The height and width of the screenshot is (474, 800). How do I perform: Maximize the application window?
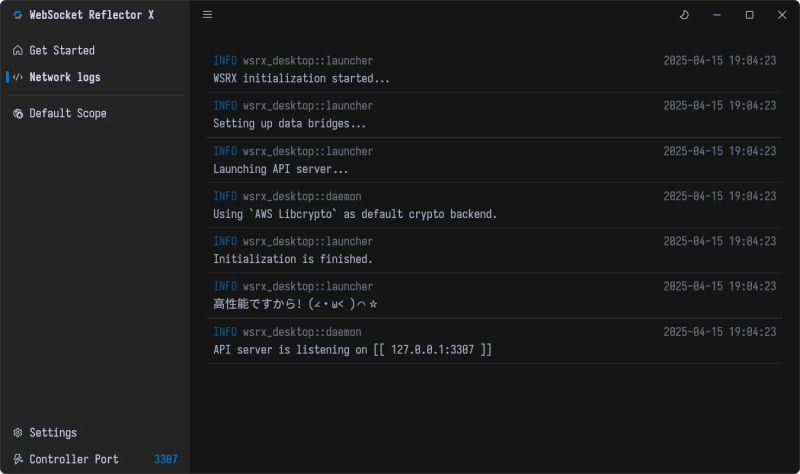click(749, 15)
